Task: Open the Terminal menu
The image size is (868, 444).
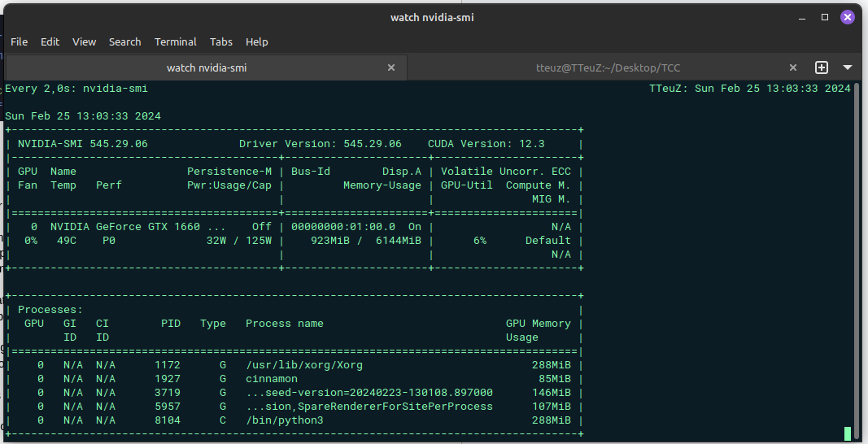Action: click(x=176, y=41)
